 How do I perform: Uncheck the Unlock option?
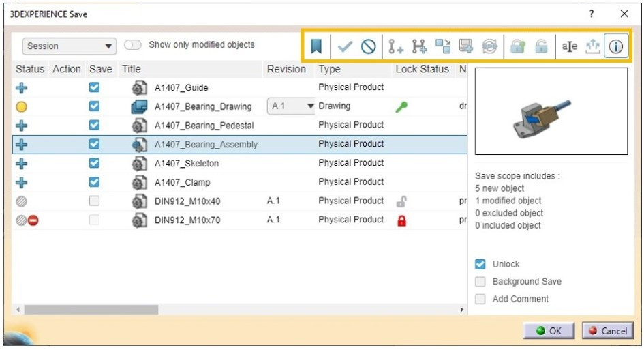(x=480, y=264)
